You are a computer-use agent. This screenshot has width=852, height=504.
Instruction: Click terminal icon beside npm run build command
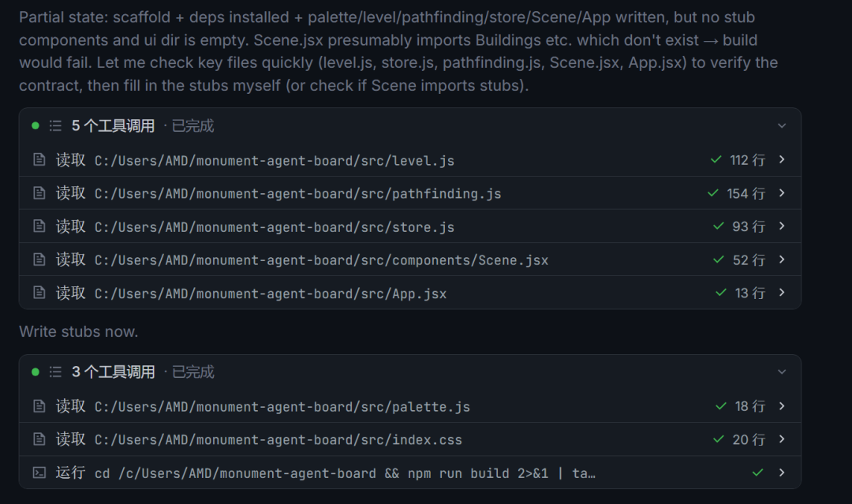(x=39, y=472)
